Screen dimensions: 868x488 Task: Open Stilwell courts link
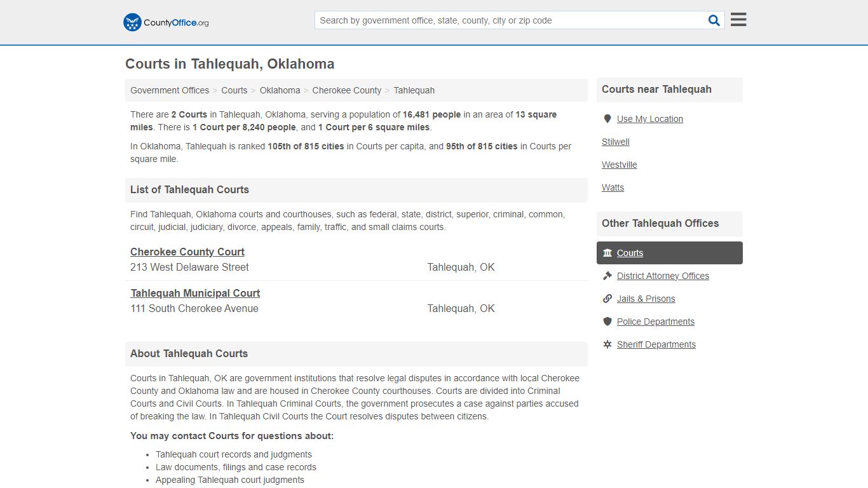616,142
